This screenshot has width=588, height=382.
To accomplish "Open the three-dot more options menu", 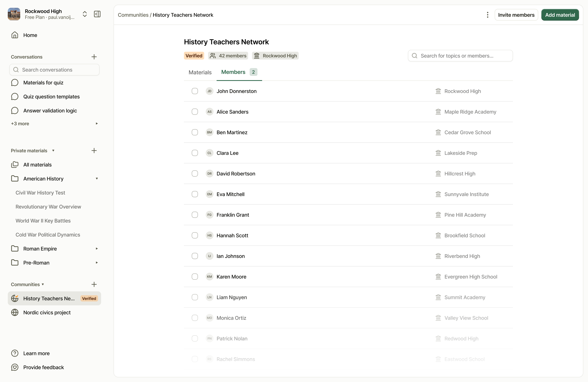I will [487, 15].
